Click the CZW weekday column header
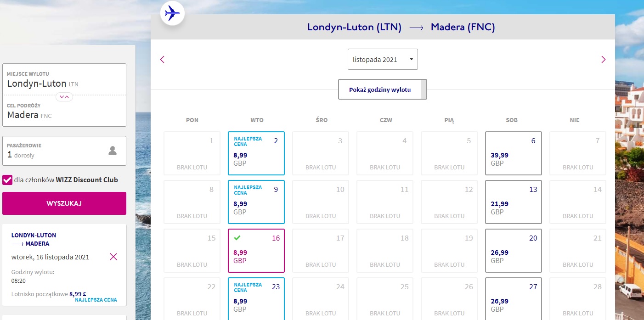Image resolution: width=644 pixels, height=320 pixels. pyautogui.click(x=386, y=120)
